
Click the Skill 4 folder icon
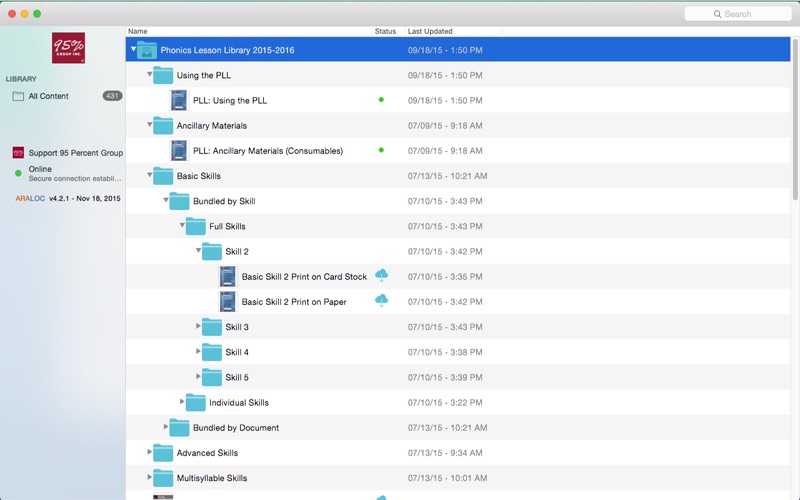[212, 352]
